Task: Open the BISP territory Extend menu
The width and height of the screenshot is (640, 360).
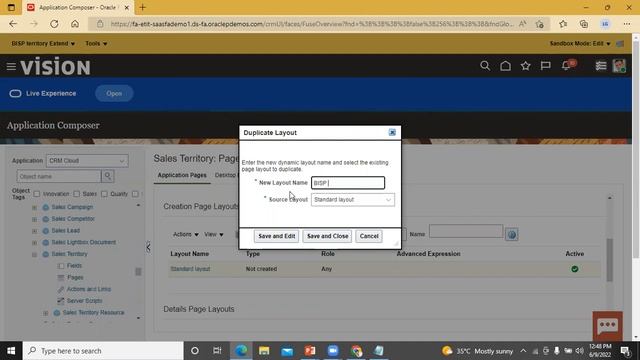Action: click(43, 43)
